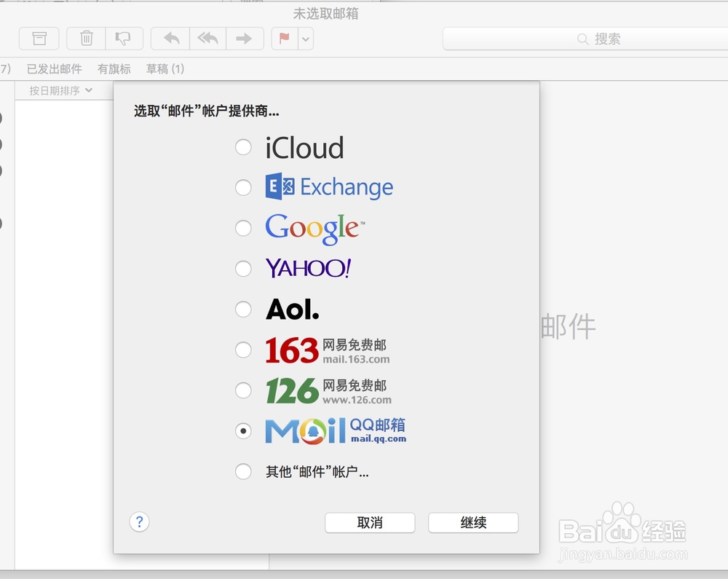Select the Yahoo radio button
The height and width of the screenshot is (579, 728).
tap(243, 268)
